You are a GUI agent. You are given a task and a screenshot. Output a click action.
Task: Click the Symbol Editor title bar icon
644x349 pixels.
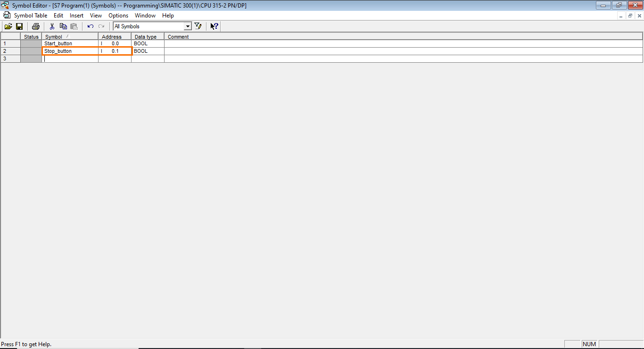[6, 5]
